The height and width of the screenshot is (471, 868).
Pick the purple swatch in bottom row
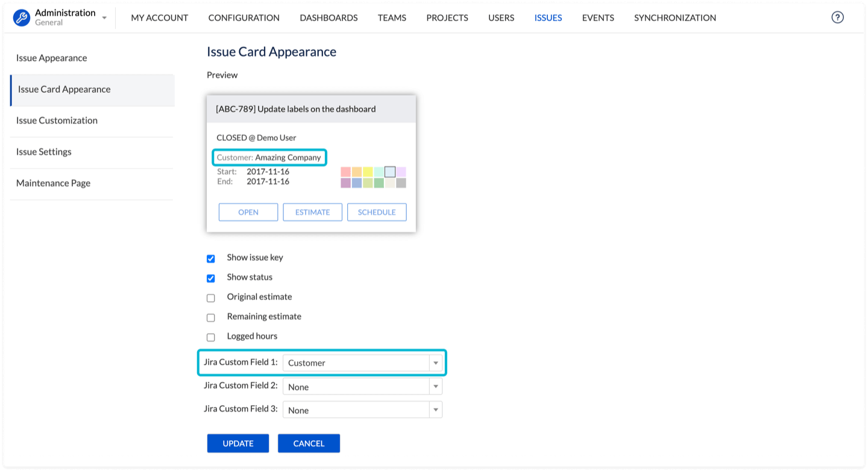point(345,183)
